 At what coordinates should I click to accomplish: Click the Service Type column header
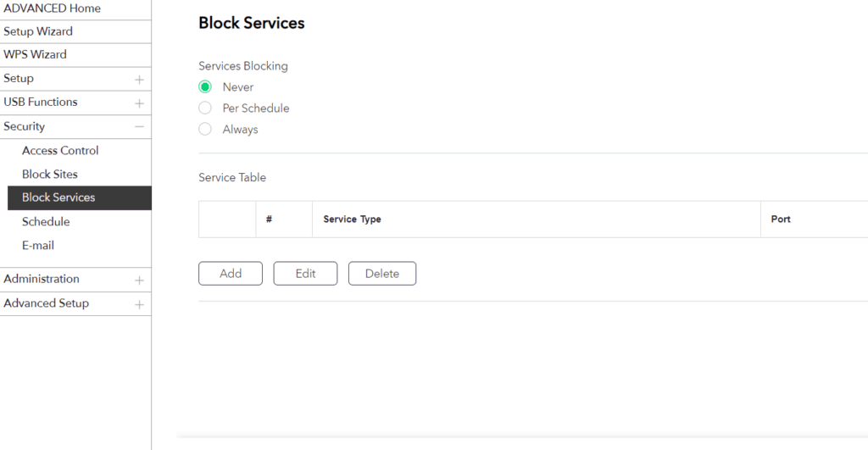352,219
